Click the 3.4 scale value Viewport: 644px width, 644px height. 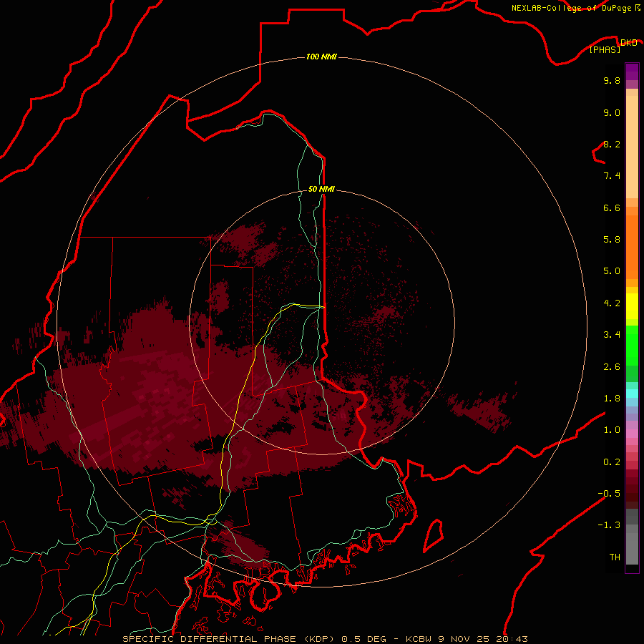point(612,335)
